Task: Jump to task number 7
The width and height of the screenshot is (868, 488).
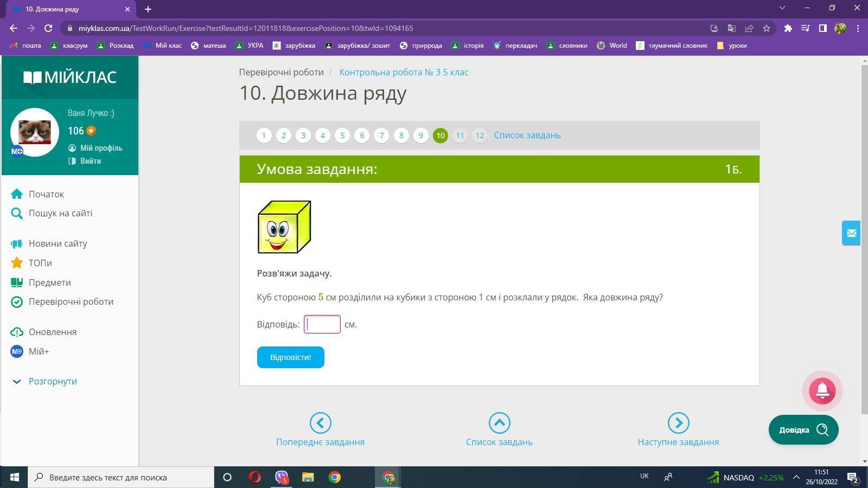Action: 381,136
